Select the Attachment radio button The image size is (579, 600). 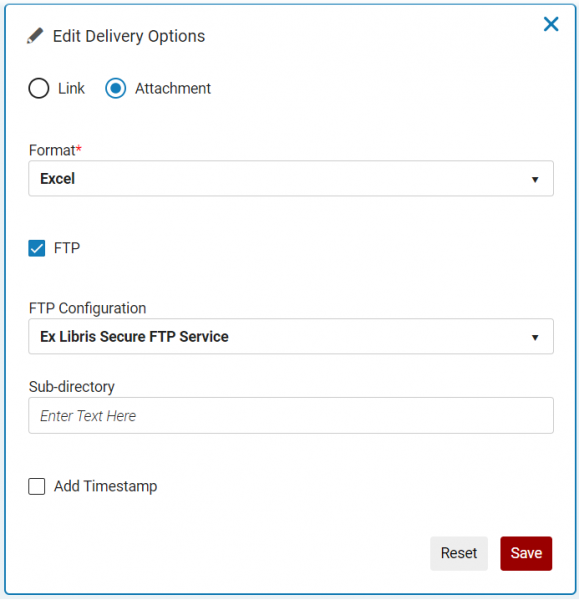[116, 88]
